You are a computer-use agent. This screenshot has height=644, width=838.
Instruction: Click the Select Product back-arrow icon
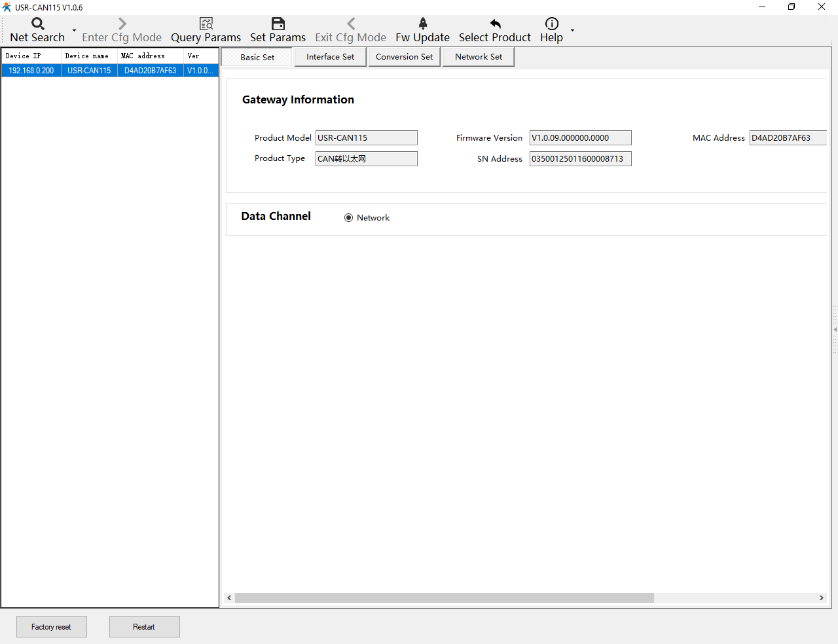[495, 24]
